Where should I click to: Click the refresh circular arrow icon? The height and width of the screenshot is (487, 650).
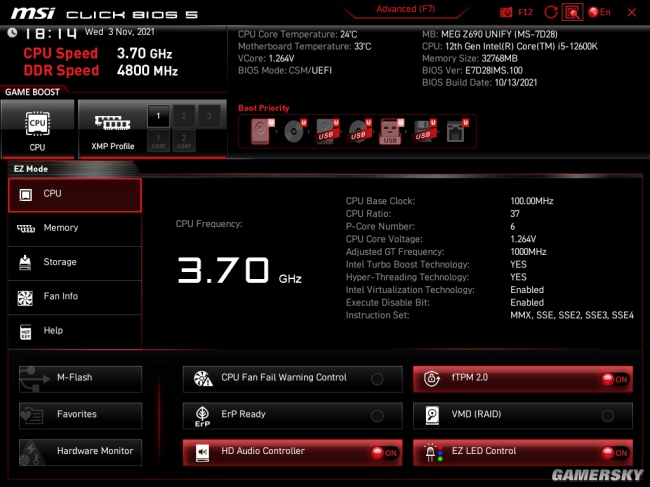point(551,12)
